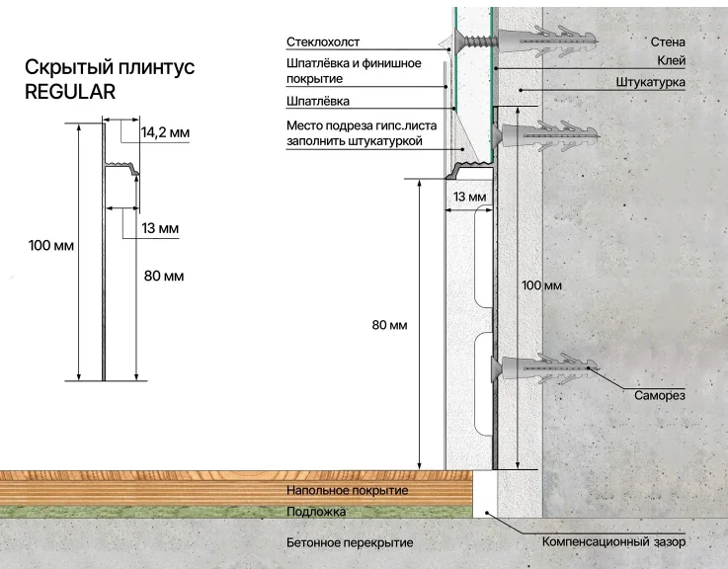This screenshot has height=569, width=728.
Task: Select the "Стена" label
Action: coord(669,42)
